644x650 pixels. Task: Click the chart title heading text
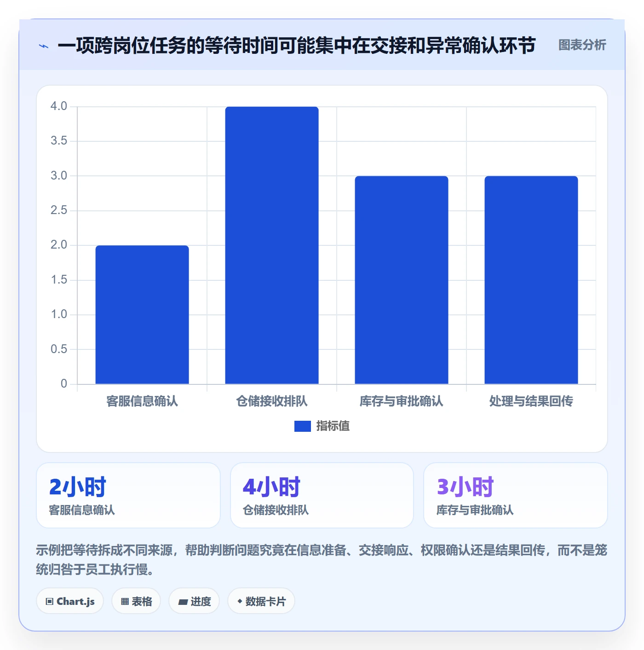(x=297, y=46)
